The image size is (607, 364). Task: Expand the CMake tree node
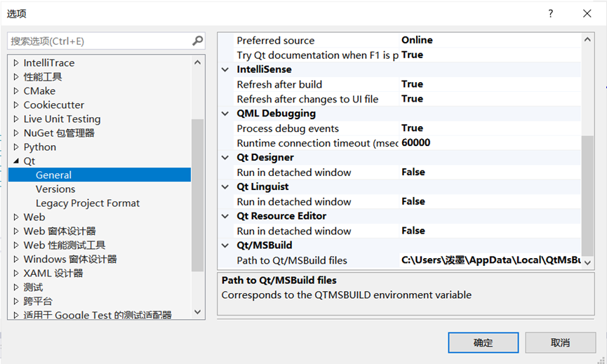pos(16,91)
